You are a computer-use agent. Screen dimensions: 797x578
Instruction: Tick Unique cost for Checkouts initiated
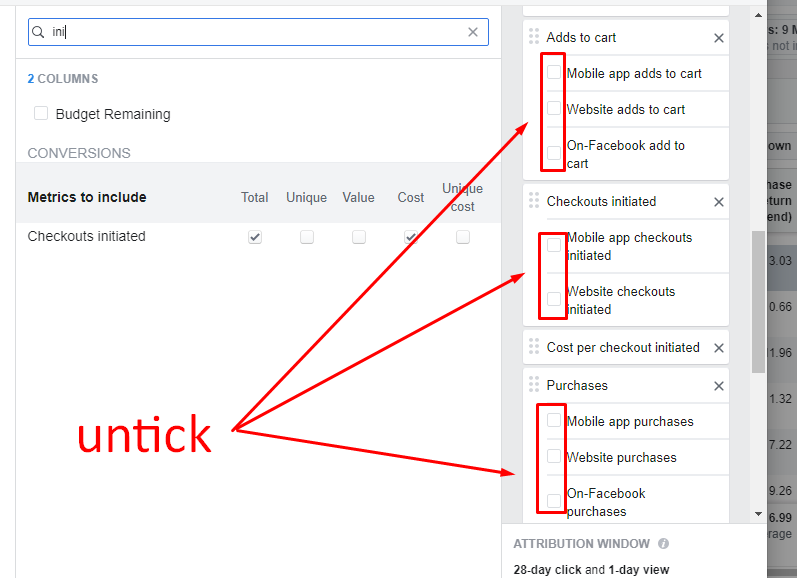click(x=463, y=237)
